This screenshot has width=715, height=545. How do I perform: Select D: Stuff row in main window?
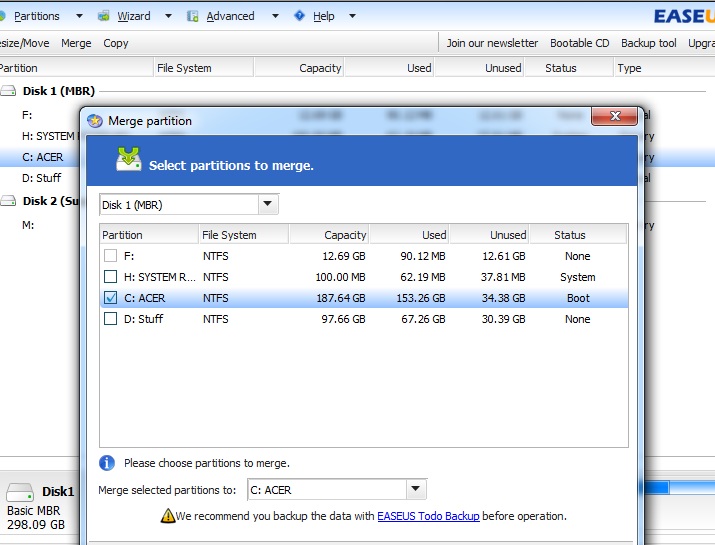[x=41, y=178]
